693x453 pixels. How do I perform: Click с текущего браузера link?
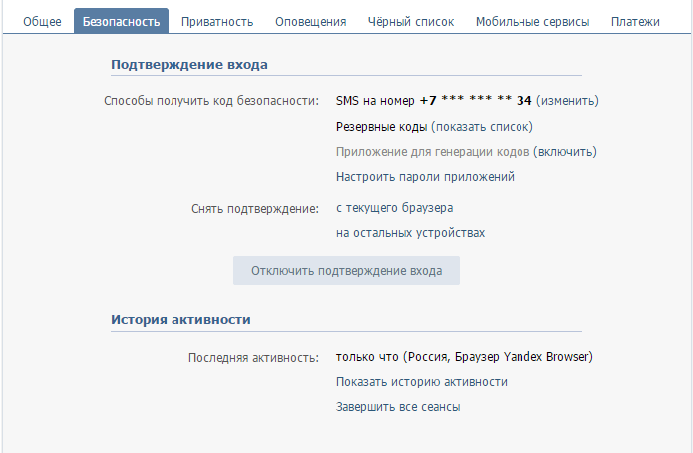point(394,208)
